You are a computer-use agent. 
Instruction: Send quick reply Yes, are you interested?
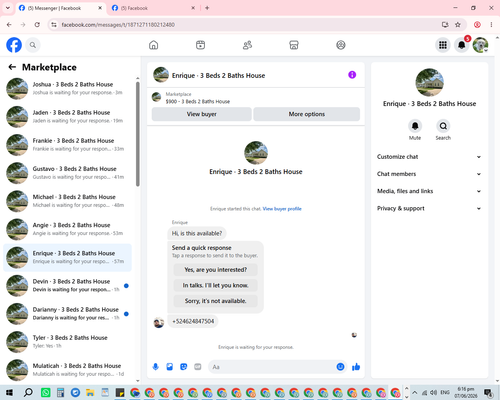point(216,270)
